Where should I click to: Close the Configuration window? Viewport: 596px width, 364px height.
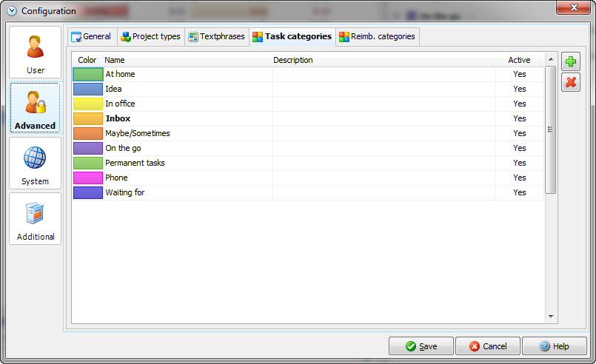pyautogui.click(x=574, y=7)
